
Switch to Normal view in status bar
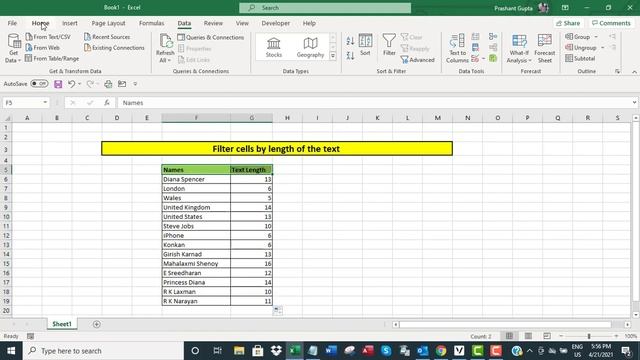[x=509, y=336]
